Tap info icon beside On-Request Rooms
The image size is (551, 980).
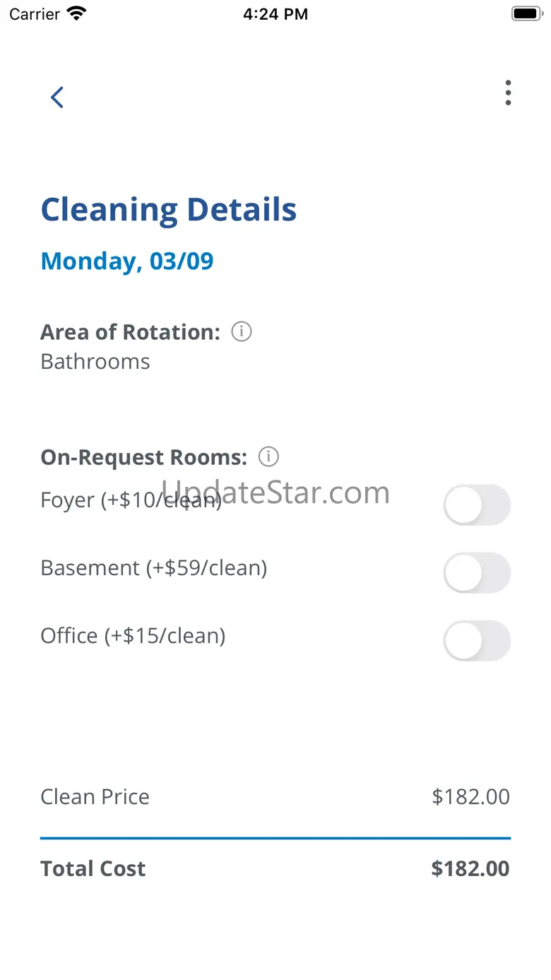coord(268,457)
